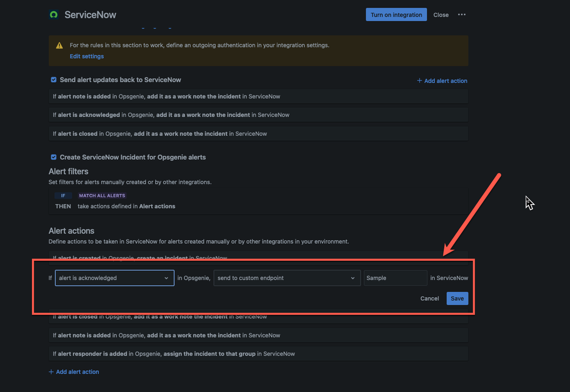Viewport: 570px width, 392px height.
Task: Close the ServiceNow integration page
Action: click(x=440, y=15)
